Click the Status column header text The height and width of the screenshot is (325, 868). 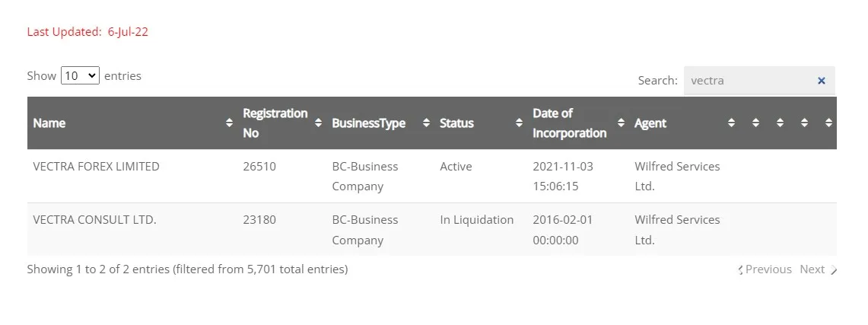456,123
